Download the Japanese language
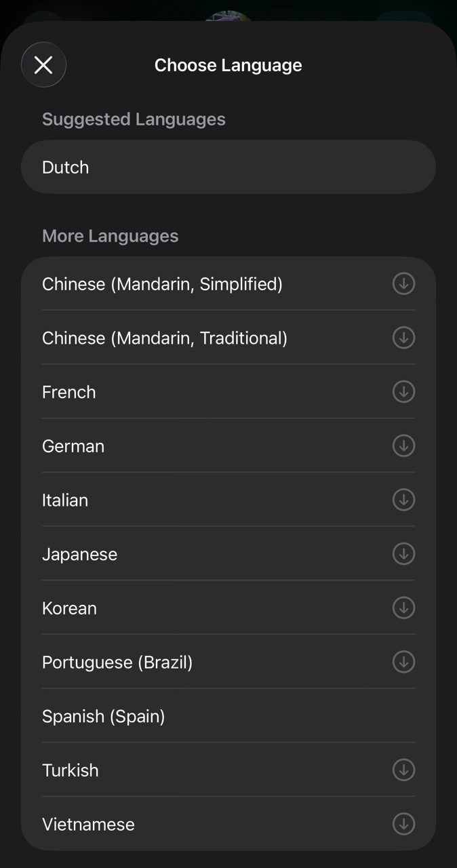This screenshot has height=868, width=457. tap(403, 554)
